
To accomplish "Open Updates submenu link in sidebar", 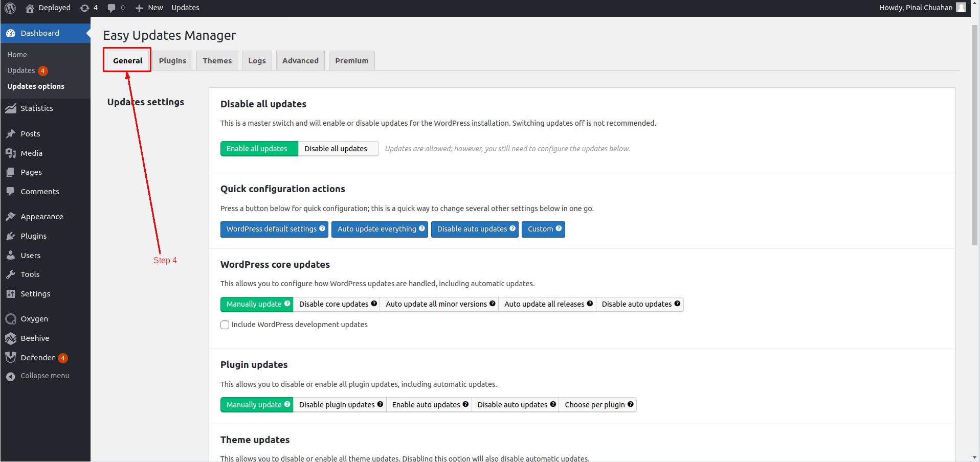I will [21, 71].
